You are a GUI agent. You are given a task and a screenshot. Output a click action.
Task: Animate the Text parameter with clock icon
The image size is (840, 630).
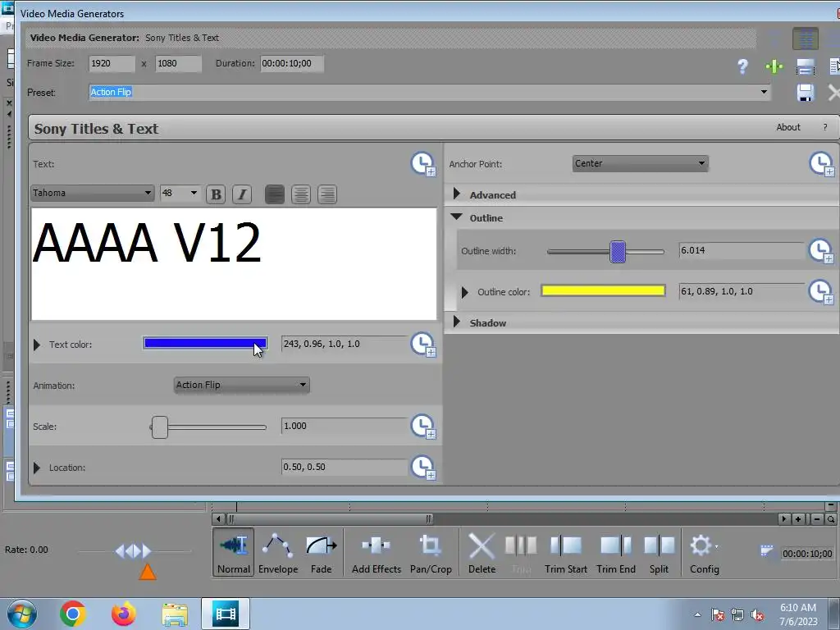pyautogui.click(x=423, y=164)
